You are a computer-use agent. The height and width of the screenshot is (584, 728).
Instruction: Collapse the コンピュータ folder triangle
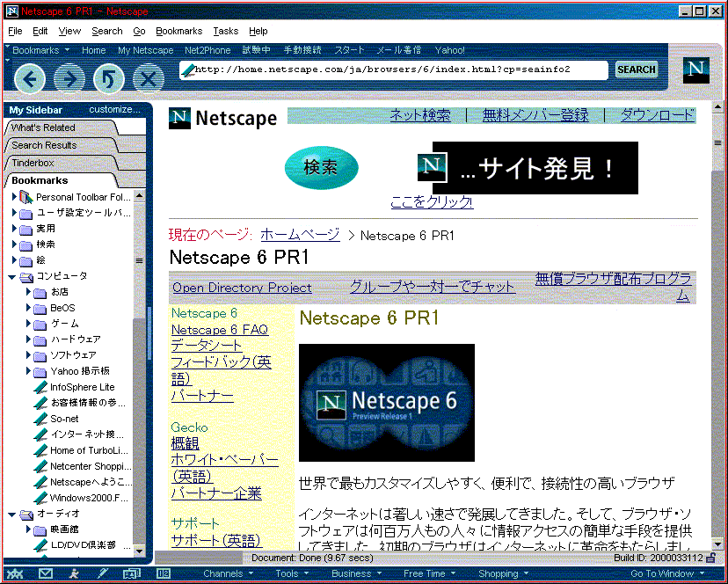[x=12, y=277]
